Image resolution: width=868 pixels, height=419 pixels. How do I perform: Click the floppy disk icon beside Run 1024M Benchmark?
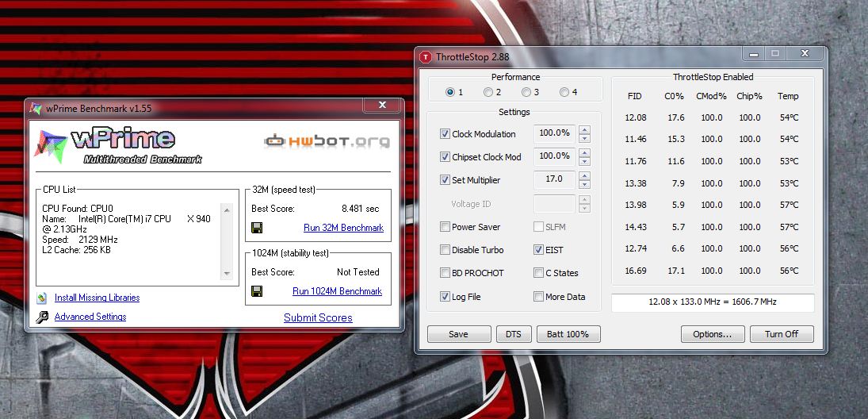coord(256,291)
